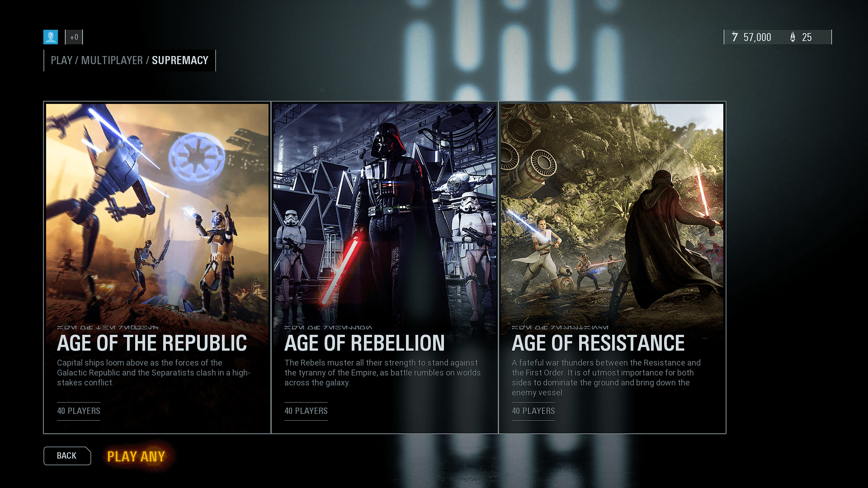This screenshot has height=488, width=868.
Task: Click the 40 PLAYERS label under Republic
Action: [x=79, y=411]
